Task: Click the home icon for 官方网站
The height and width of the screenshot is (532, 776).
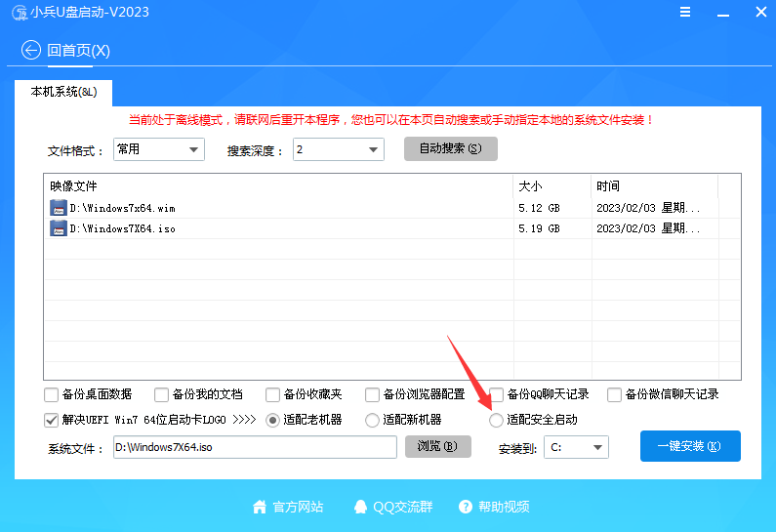Action: [x=260, y=507]
